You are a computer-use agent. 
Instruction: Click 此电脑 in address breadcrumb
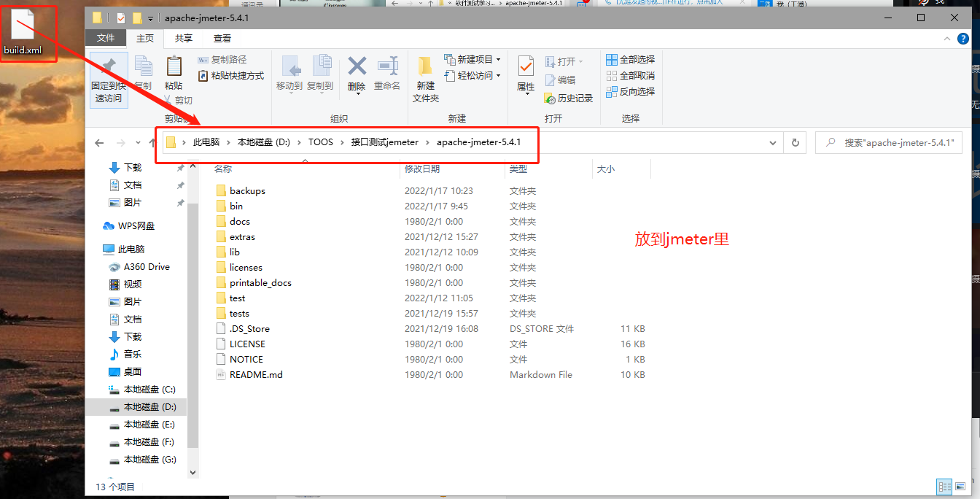(x=206, y=142)
